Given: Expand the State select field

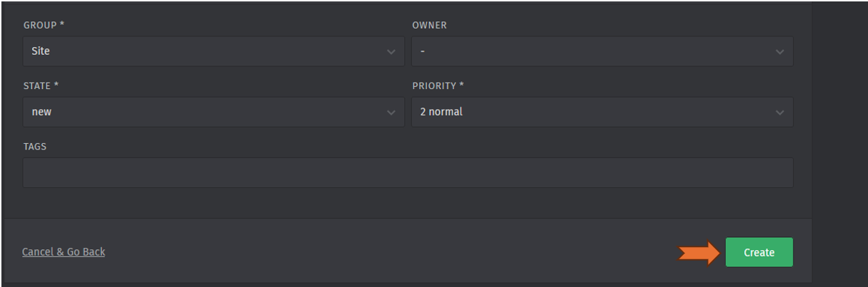Looking at the screenshot, I should (213, 113).
